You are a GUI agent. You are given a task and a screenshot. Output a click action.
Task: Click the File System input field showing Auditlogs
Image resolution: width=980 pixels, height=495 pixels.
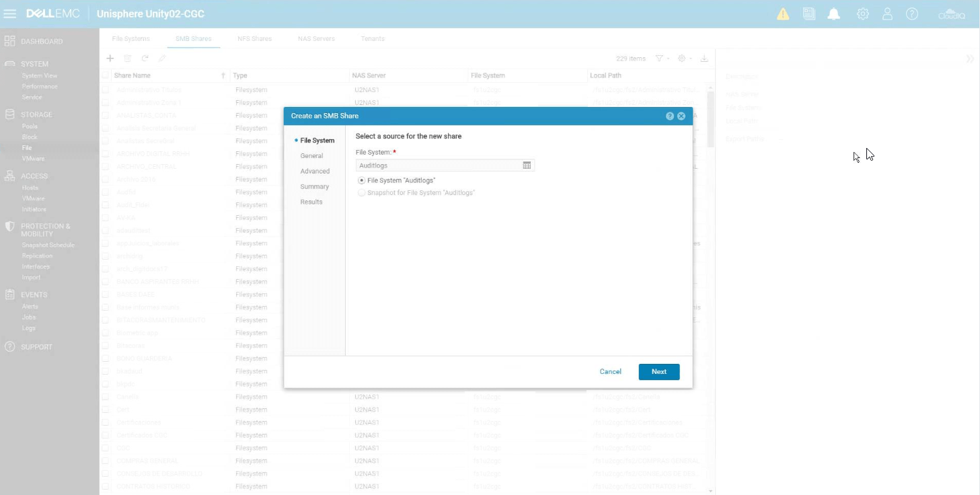[445, 165]
